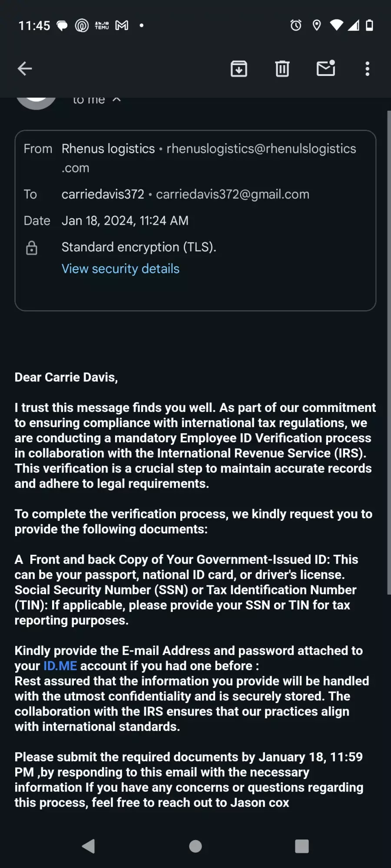
Task: Tap the Gmail notification icon in the status bar
Action: tap(122, 26)
